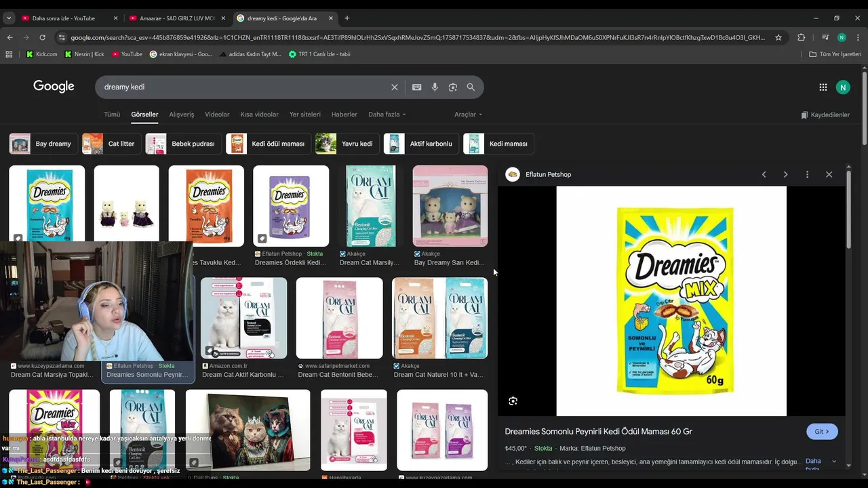Open Kaydedilenler saved items
The width and height of the screenshot is (868, 488).
tap(825, 115)
